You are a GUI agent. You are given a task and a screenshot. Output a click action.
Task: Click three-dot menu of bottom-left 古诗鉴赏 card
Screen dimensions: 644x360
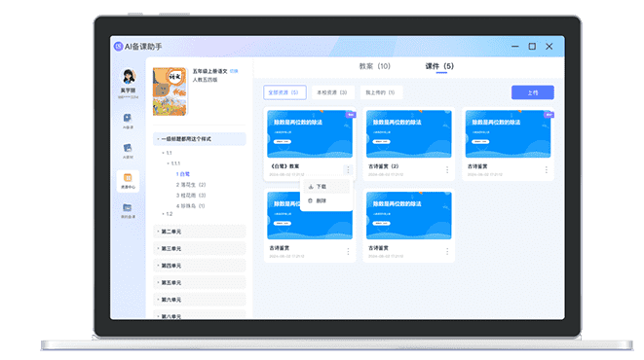click(348, 251)
